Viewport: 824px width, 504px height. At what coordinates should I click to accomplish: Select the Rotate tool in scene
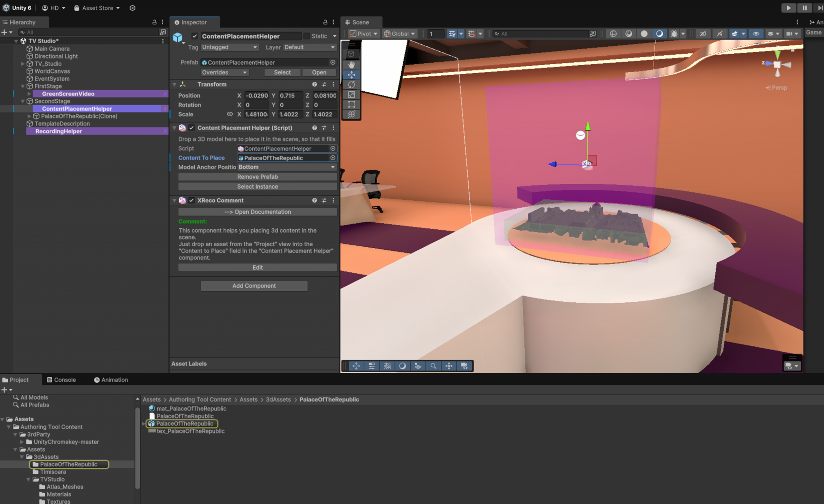(351, 85)
